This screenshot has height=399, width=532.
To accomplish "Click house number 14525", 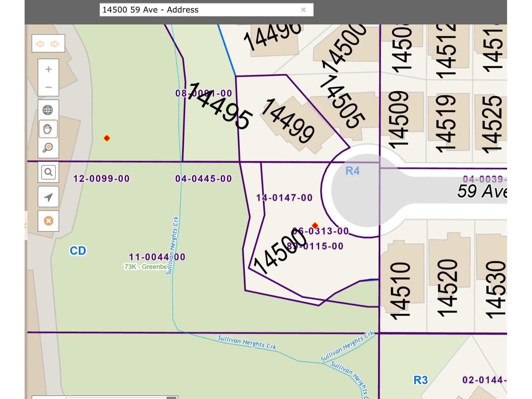I will 491,124.
